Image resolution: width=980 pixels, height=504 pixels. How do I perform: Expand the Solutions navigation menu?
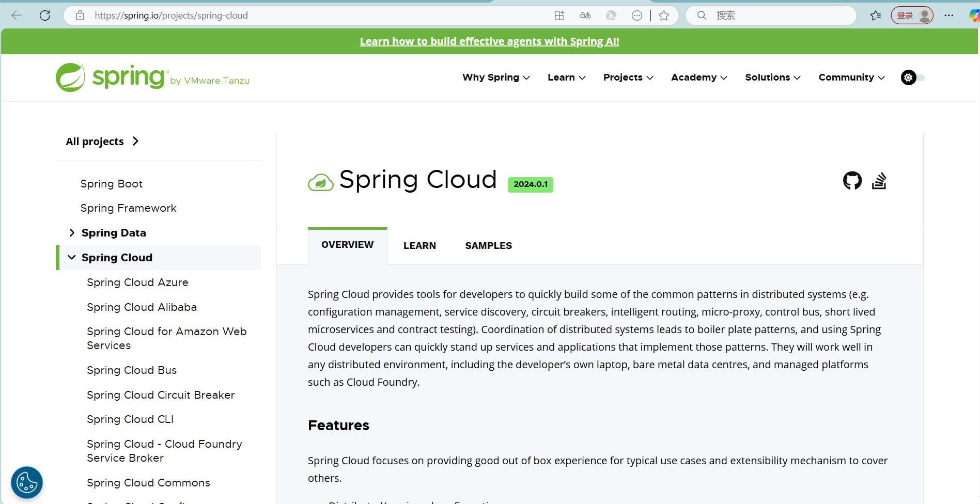773,77
